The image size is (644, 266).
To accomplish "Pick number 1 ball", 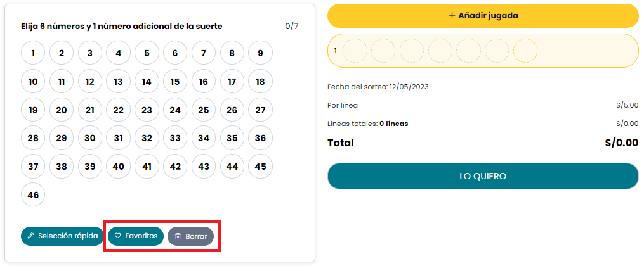I will (33, 53).
